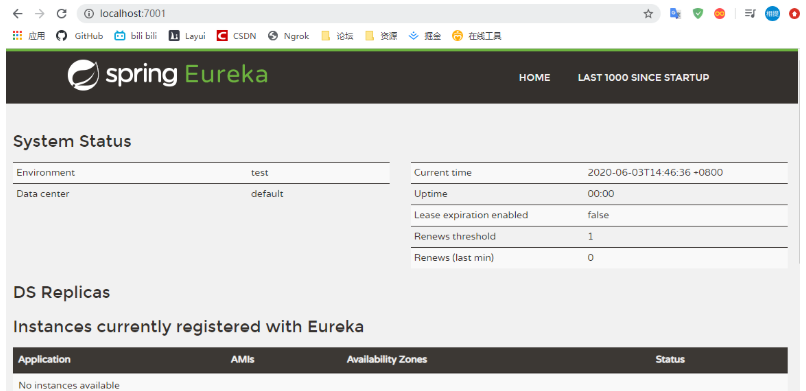The image size is (806, 391).
Task: Click the red update arrow icon
Action: coord(794,14)
